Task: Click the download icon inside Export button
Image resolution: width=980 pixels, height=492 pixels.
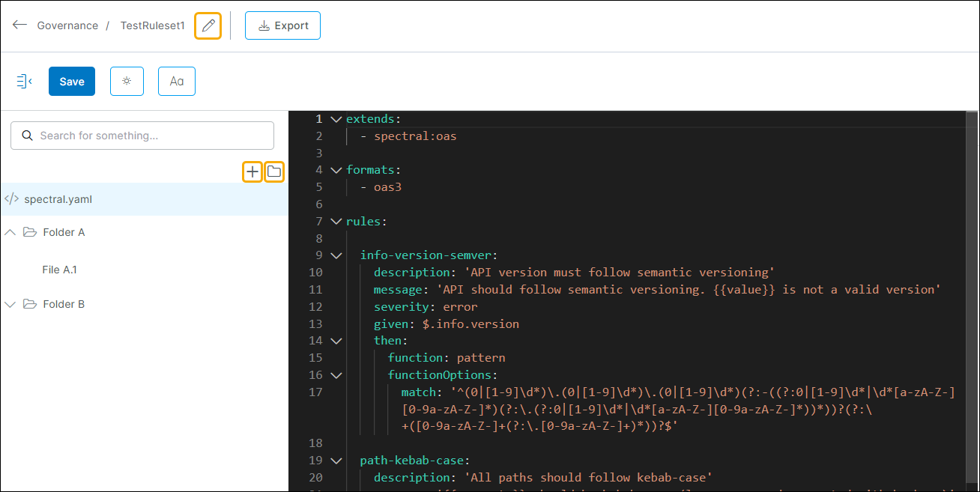Action: pos(262,25)
